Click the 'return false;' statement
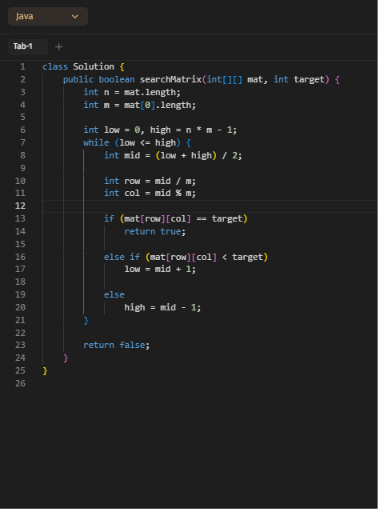Screen dimensions: 378x509 [117, 345]
